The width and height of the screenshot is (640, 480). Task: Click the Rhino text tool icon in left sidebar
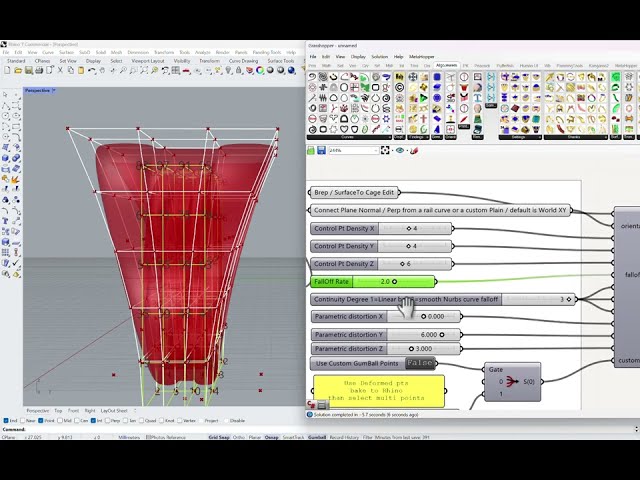click(6, 221)
